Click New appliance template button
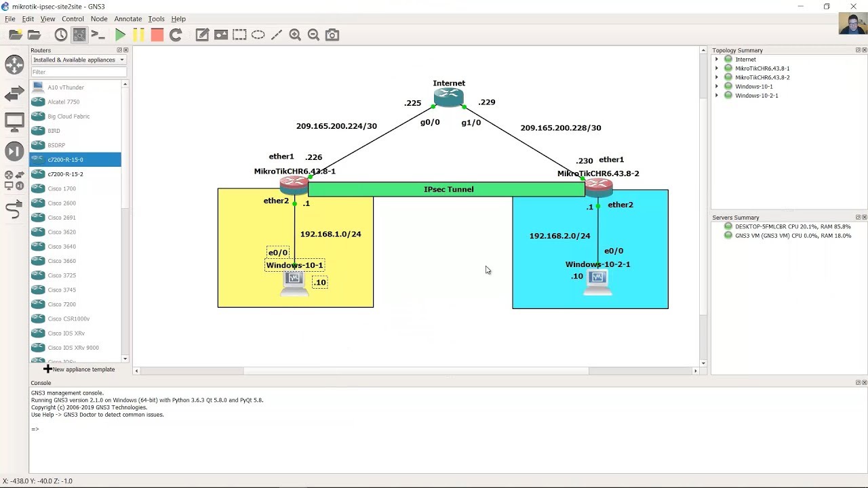The width and height of the screenshot is (868, 488). click(79, 369)
